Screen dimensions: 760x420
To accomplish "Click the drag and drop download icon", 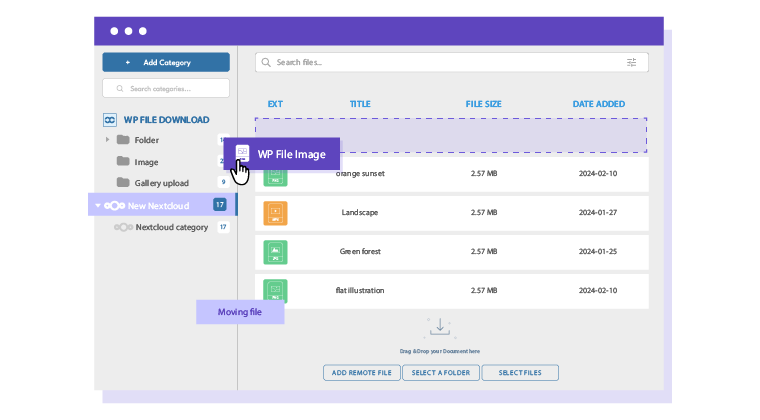I will [440, 327].
